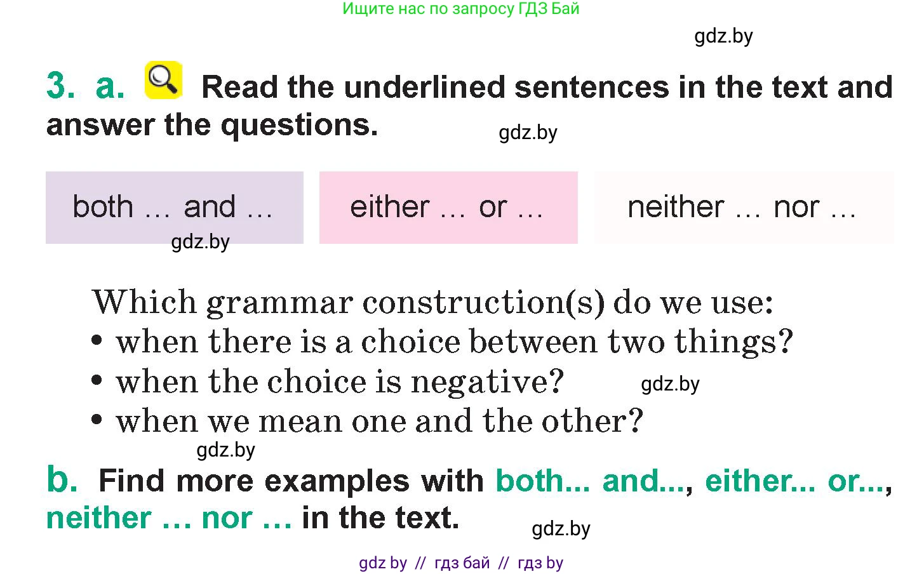Select the green "a." part label

pyautogui.click(x=110, y=86)
